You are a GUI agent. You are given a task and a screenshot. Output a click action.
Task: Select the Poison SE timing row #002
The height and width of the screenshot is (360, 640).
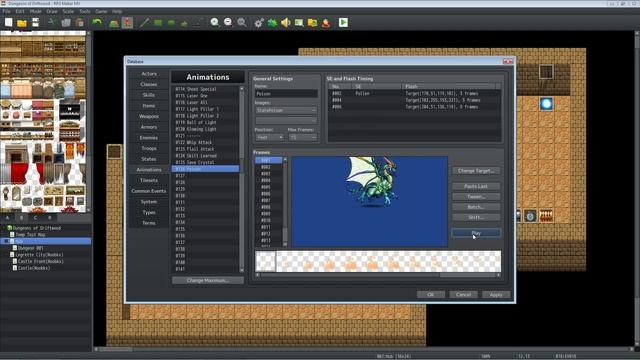point(415,93)
